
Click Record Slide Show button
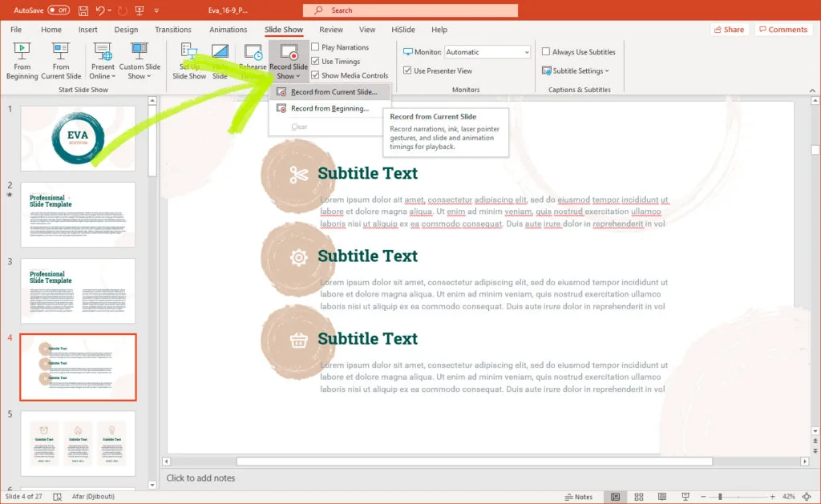click(x=289, y=61)
